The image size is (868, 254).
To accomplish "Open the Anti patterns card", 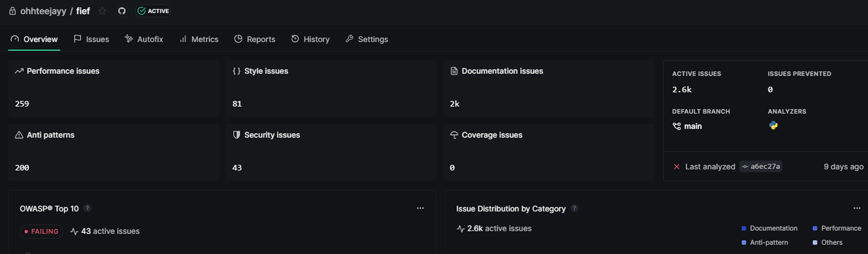I will 113,152.
